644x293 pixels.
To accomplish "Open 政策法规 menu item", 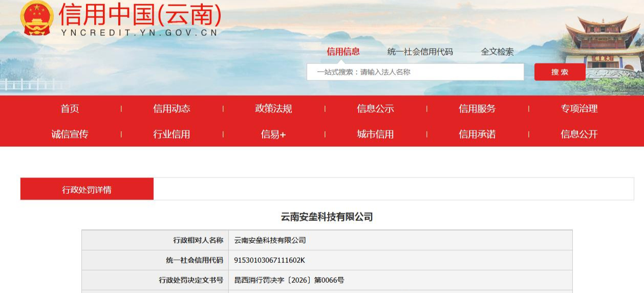I will tap(273, 108).
